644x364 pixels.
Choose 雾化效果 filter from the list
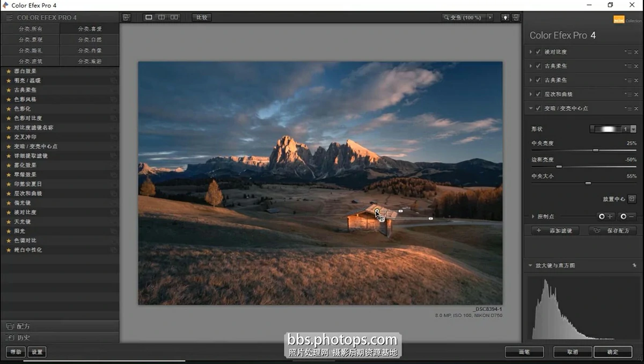[25, 165]
